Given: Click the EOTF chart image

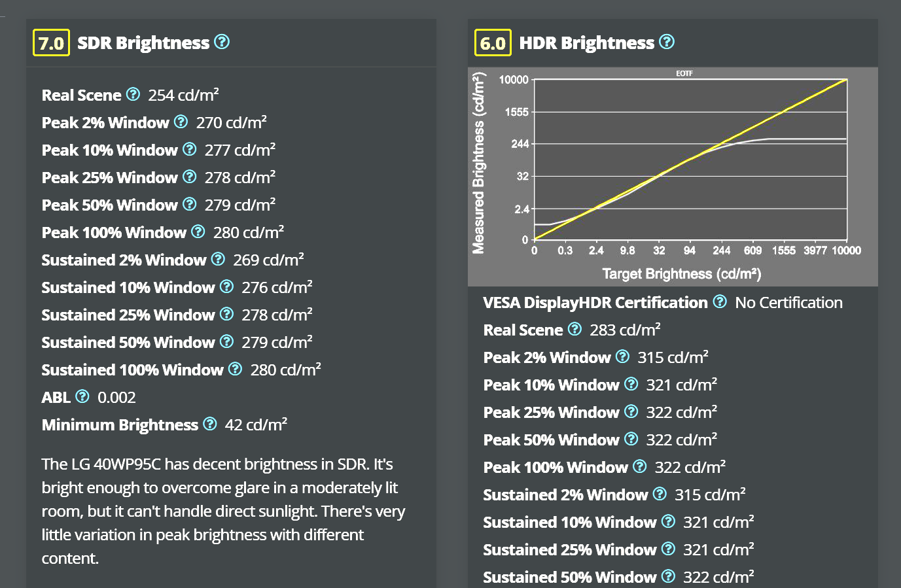Looking at the screenshot, I should (673, 177).
